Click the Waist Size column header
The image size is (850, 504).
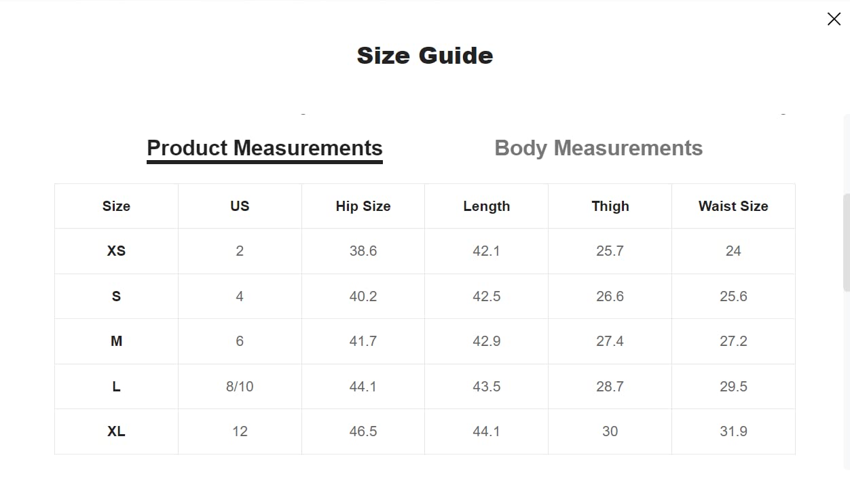733,206
